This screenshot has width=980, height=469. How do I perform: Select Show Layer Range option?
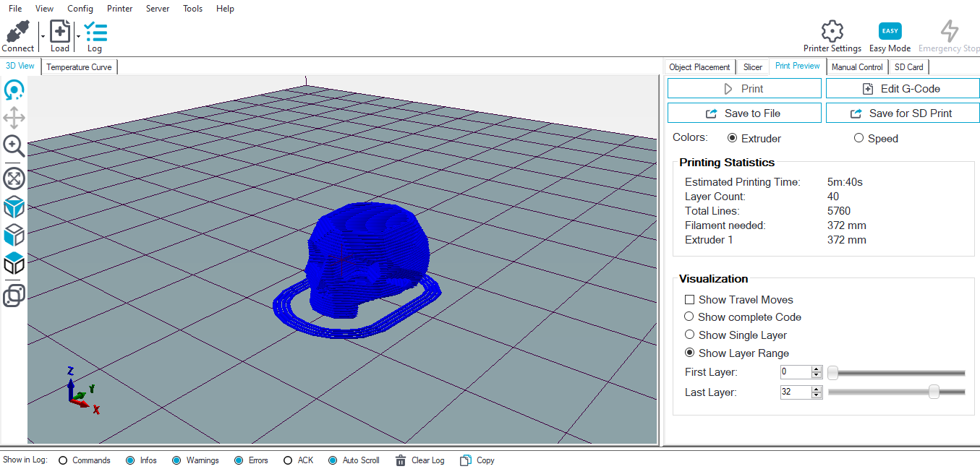[689, 353]
